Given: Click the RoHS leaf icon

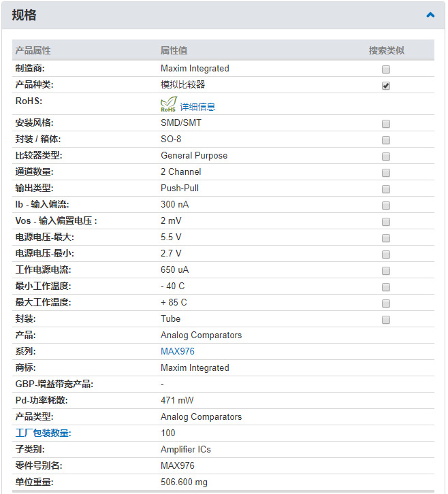Looking at the screenshot, I should [x=168, y=104].
